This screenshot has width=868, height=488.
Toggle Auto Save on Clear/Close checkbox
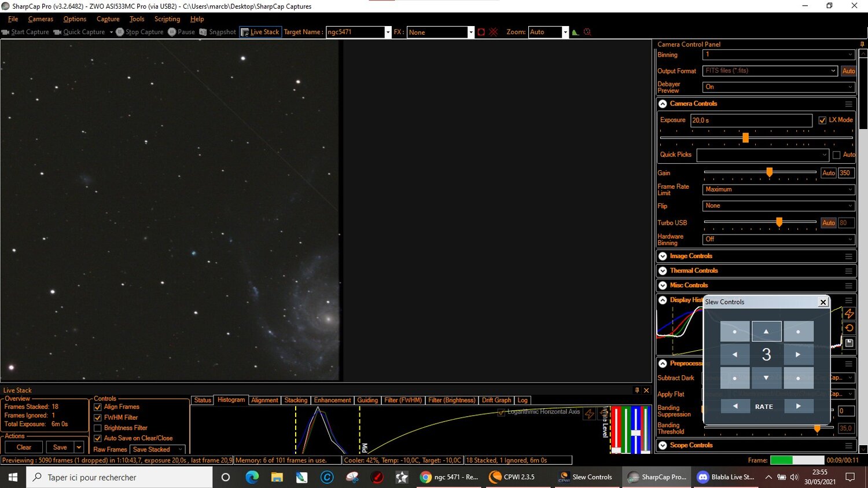pyautogui.click(x=98, y=438)
